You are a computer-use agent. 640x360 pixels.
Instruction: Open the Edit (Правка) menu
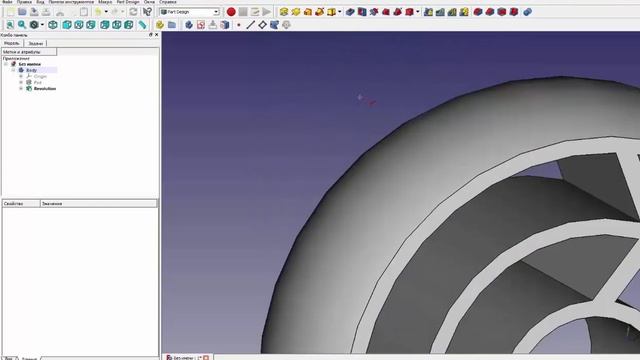[24, 2]
